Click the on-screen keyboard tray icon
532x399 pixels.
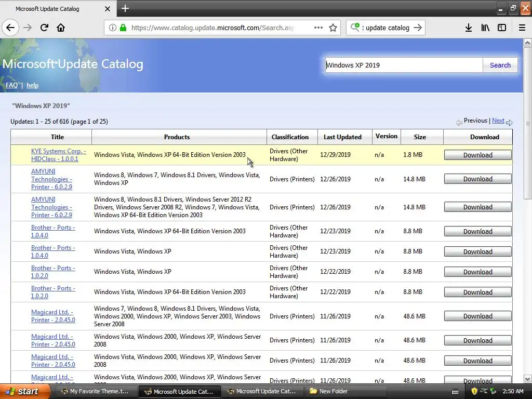click(x=455, y=392)
